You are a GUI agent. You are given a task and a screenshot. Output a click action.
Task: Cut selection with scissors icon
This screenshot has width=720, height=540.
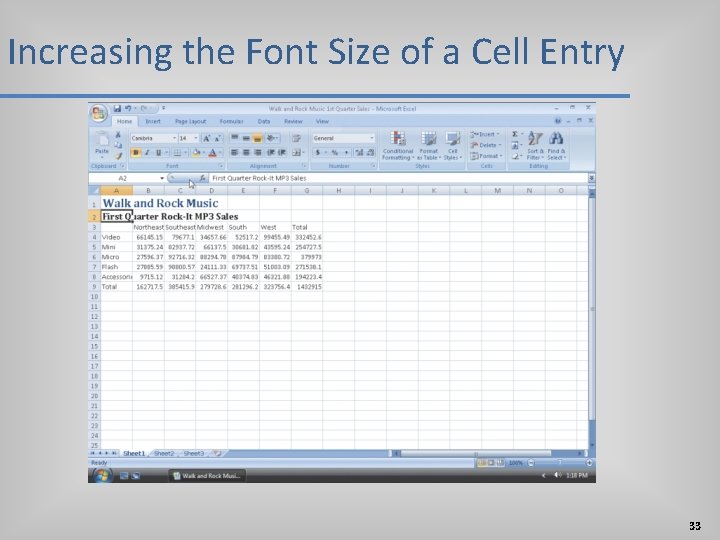[x=118, y=135]
